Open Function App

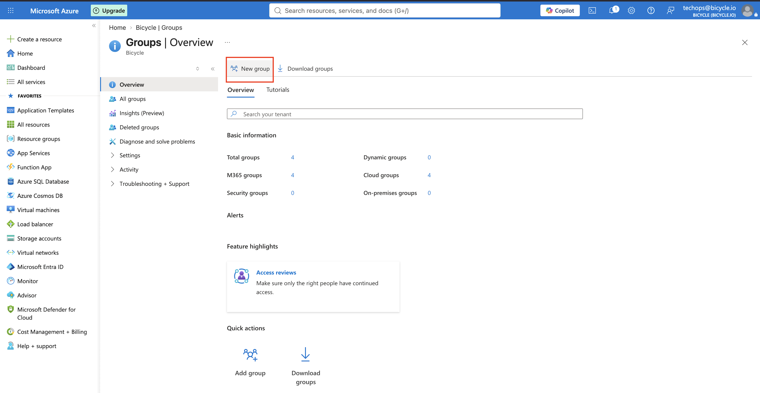29,167
